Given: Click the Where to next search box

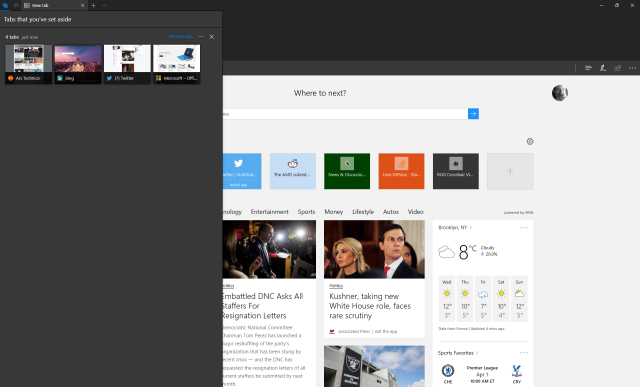Looking at the screenshot, I should (x=345, y=114).
